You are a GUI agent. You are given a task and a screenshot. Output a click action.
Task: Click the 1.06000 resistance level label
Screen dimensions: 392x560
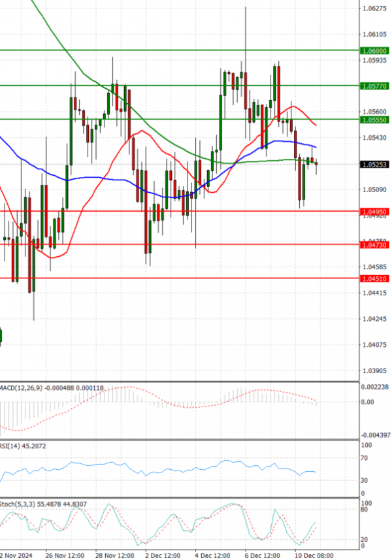point(374,51)
